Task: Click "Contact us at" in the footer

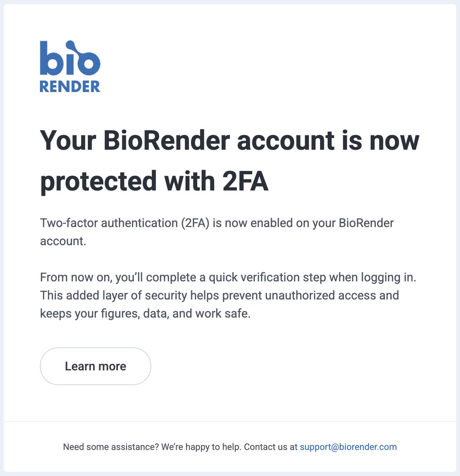Action: 271,447
